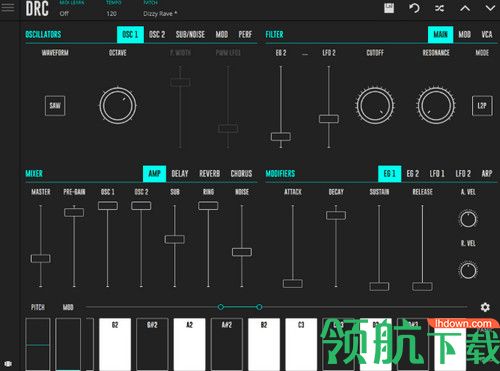Open the SUB/NOISE oscillator tab

190,34
